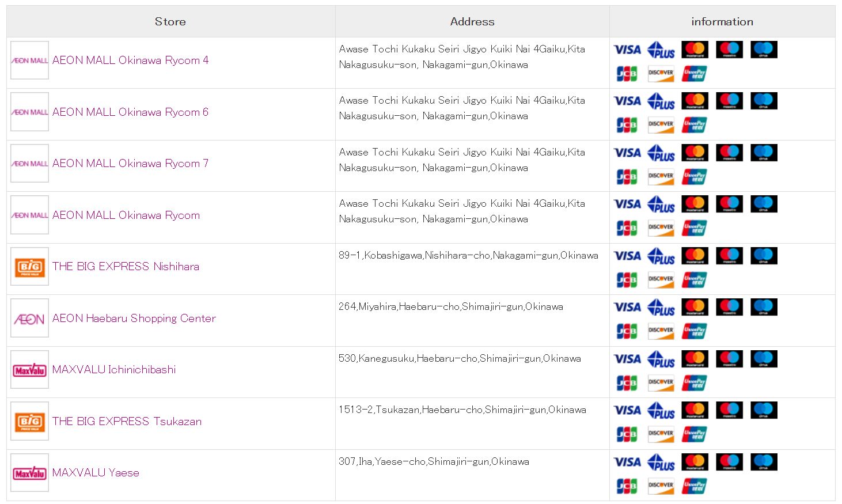Click the Cirrus icon in the Tsukazan row
This screenshot has width=842, height=504.
[x=764, y=410]
